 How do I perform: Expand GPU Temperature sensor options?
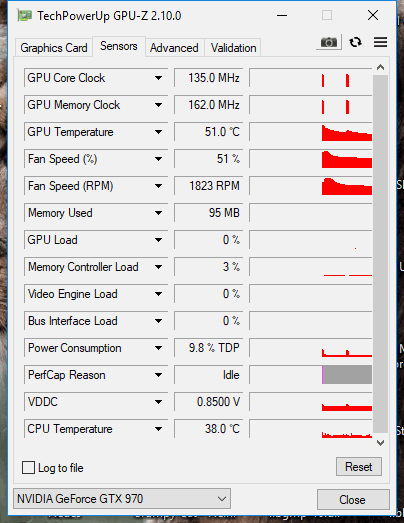[x=158, y=132]
